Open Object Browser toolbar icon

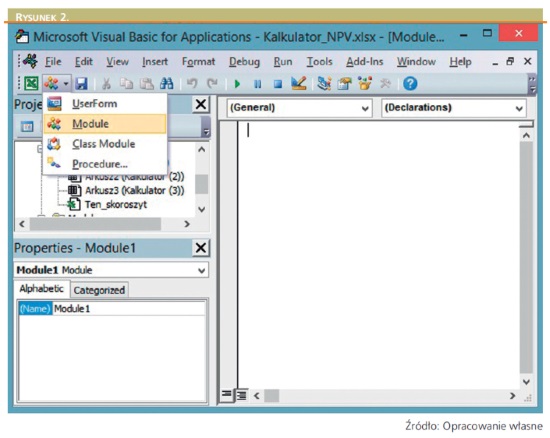[x=365, y=83]
